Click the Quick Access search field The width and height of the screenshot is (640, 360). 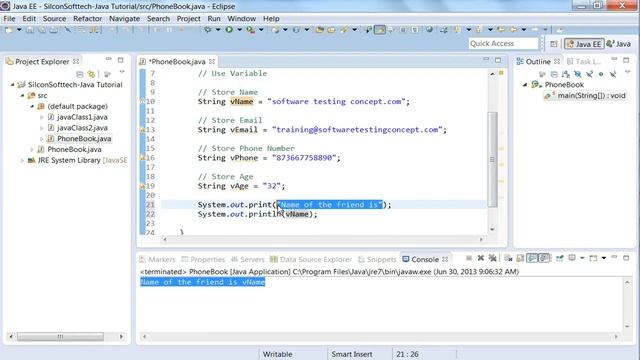pyautogui.click(x=503, y=44)
